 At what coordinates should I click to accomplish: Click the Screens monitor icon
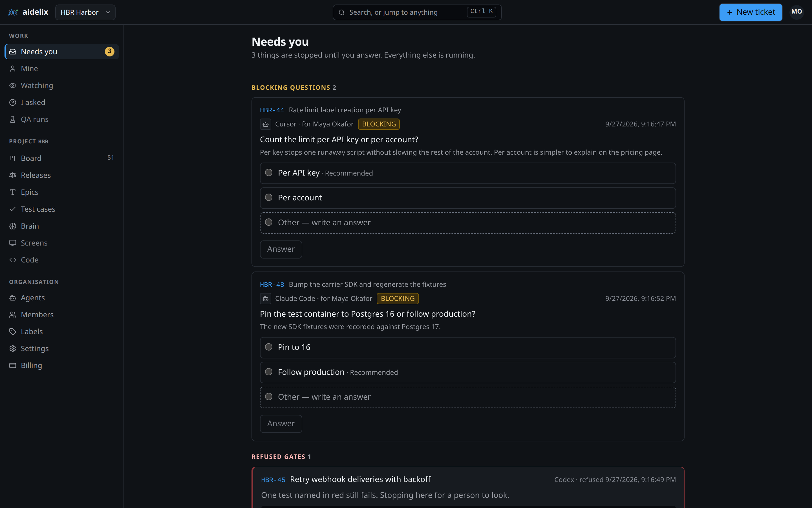pos(13,243)
